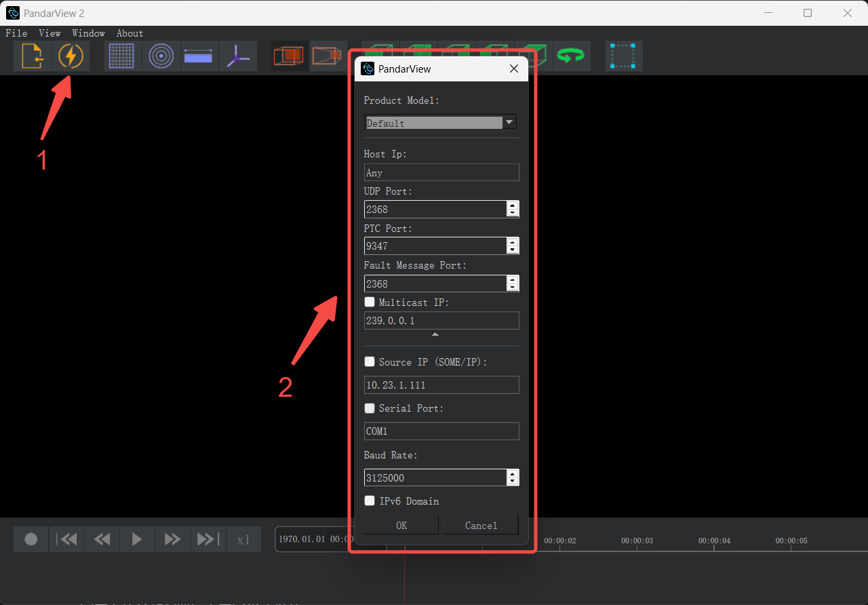Click the Open File toolbar icon

tap(33, 56)
